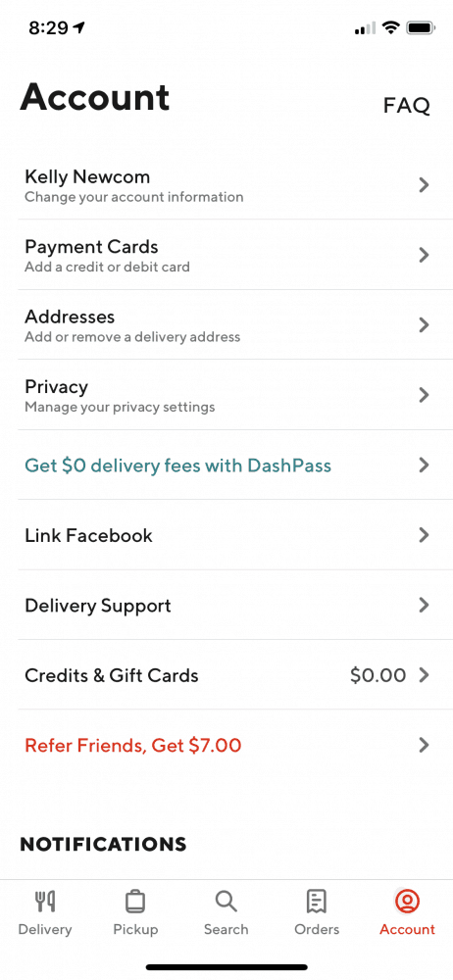This screenshot has height=980, width=453.
Task: Click the Wi-Fi status icon
Action: (391, 27)
